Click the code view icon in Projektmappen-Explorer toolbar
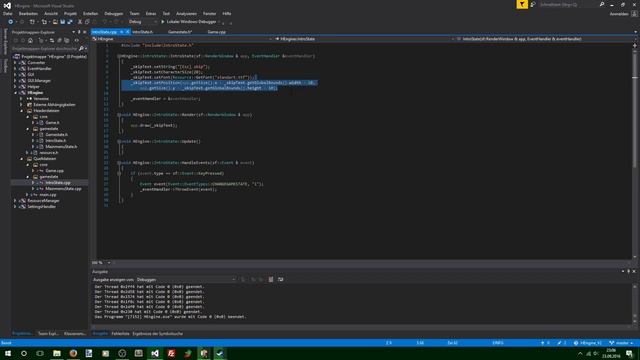Viewport: 640px width, 360px height. [77, 40]
